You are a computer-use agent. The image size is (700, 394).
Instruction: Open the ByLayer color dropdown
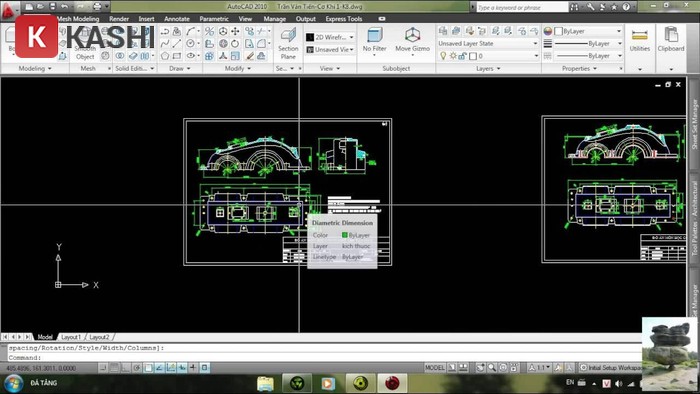click(x=588, y=31)
